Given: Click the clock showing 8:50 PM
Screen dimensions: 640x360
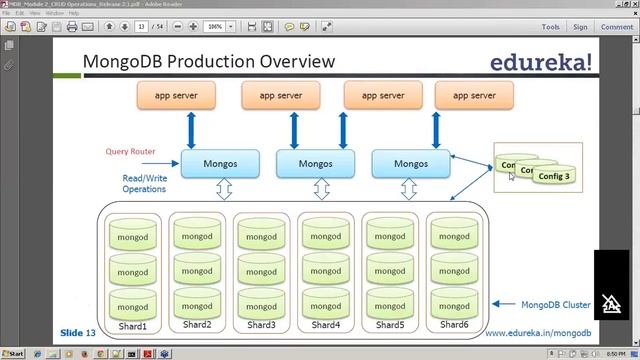Looking at the screenshot, I should point(616,354).
